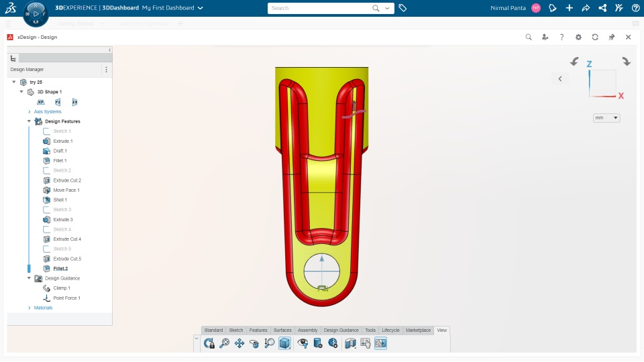This screenshot has width=644, height=362.
Task: Select the Section View tool
Action: pyautogui.click(x=350, y=343)
